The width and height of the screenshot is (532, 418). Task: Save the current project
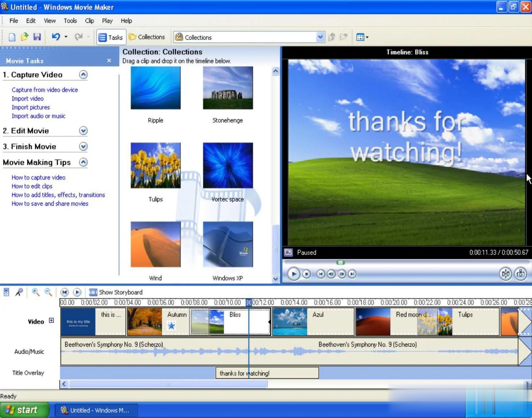[x=37, y=37]
